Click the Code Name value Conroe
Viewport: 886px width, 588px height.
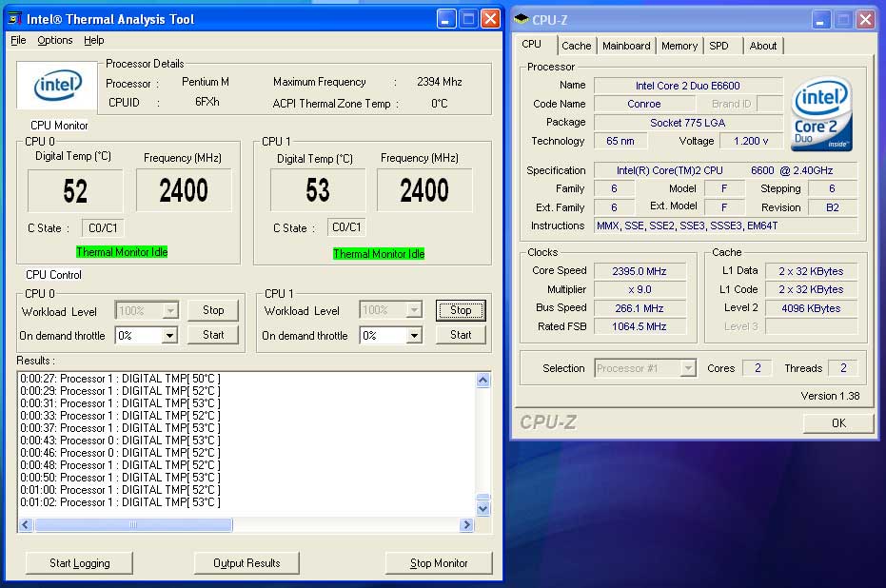point(644,104)
